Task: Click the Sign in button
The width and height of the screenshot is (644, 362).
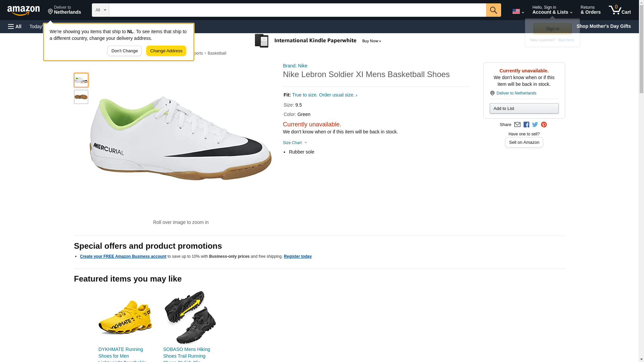Action: [x=552, y=29]
